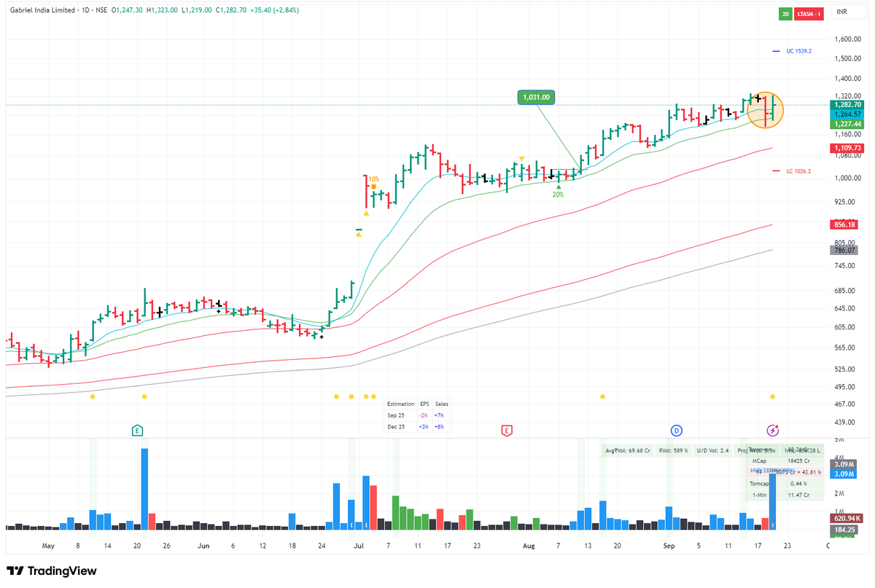Click the 1,031.00 price callout label

[x=537, y=96]
